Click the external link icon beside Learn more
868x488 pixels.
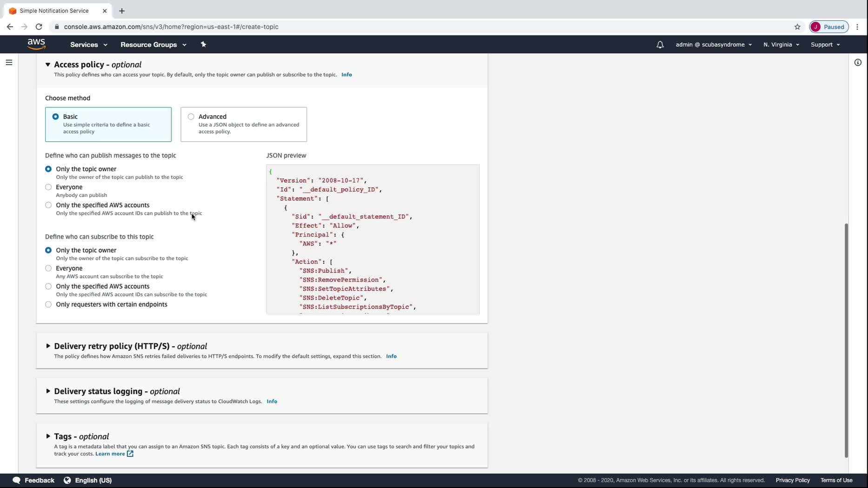[x=130, y=454]
